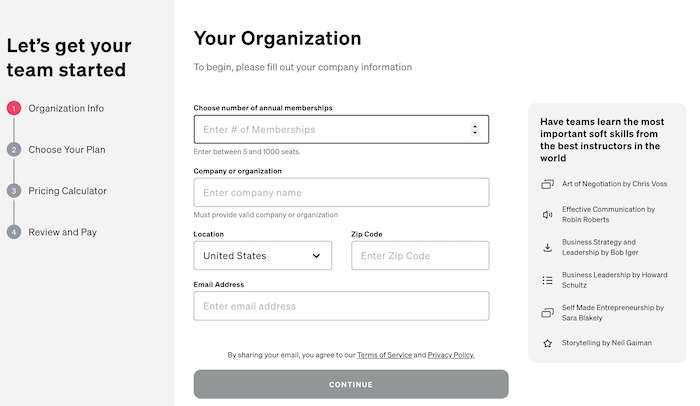Click the Continue button
This screenshot has width=700, height=406.
tap(351, 384)
